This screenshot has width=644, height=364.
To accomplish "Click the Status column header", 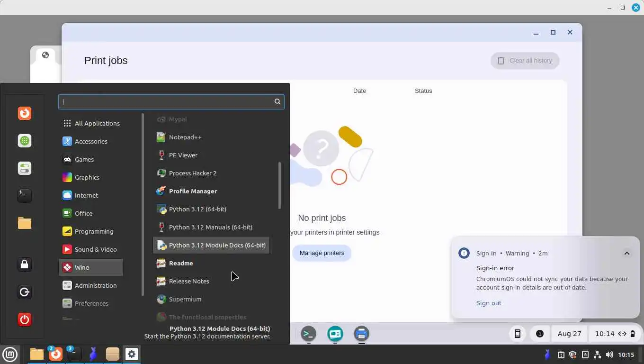I will pyautogui.click(x=423, y=91).
